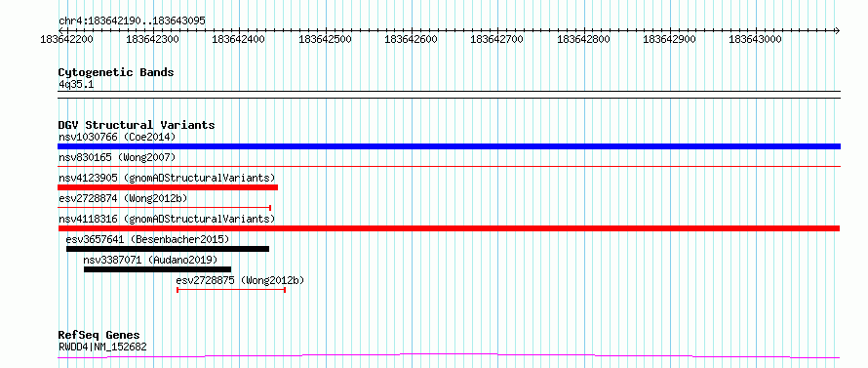Click the left arrowhead of the ruler
This screenshot has height=368, width=868.
tap(60, 30)
